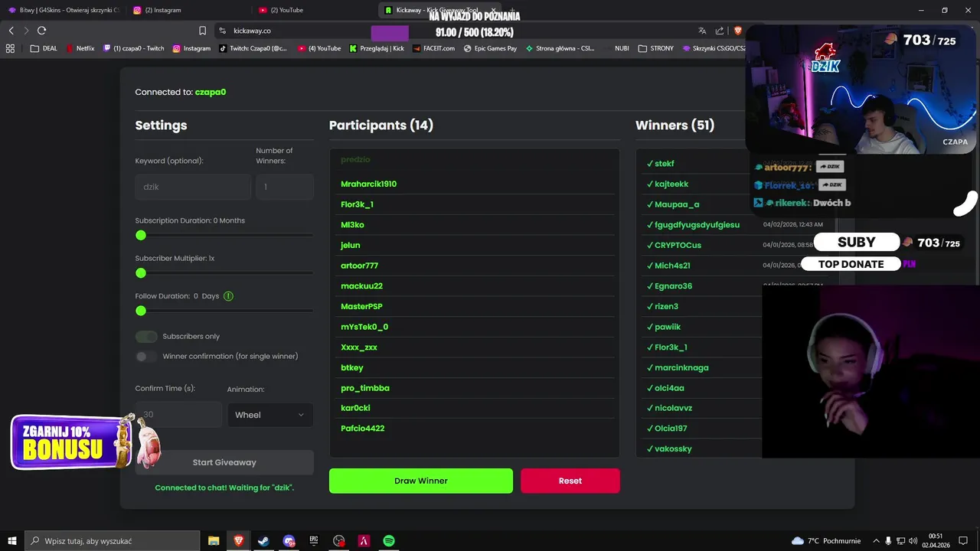Open the Netflix bookmark
Viewport: 980px width, 551px height.
(80, 48)
